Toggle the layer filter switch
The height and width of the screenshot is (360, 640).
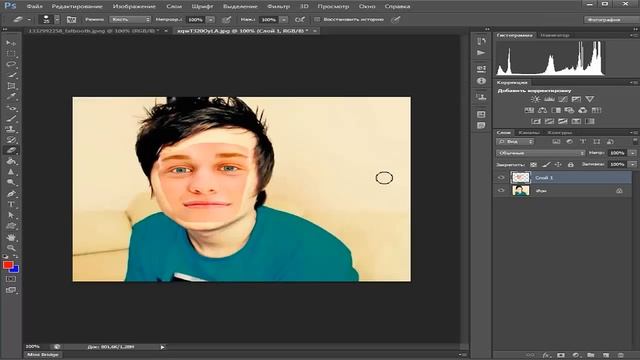point(635,141)
